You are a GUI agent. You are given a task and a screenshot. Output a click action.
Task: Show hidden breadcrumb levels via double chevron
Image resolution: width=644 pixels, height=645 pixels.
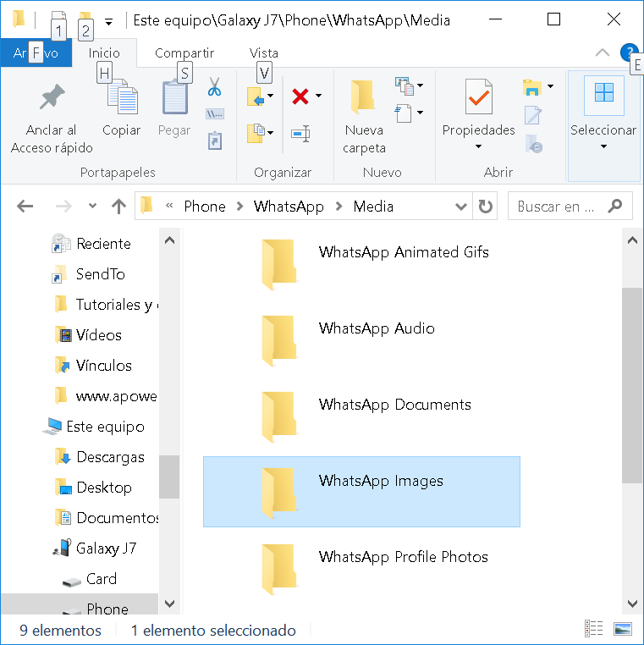tap(169, 205)
